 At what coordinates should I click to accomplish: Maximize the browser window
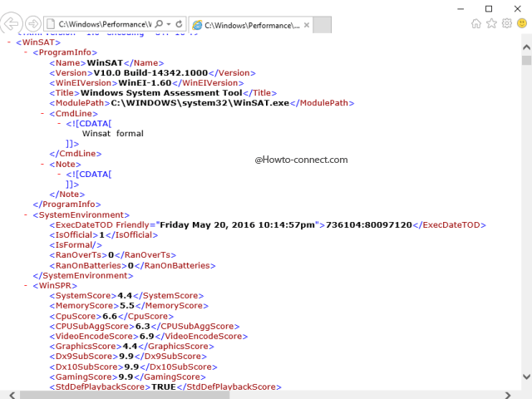coord(489,9)
